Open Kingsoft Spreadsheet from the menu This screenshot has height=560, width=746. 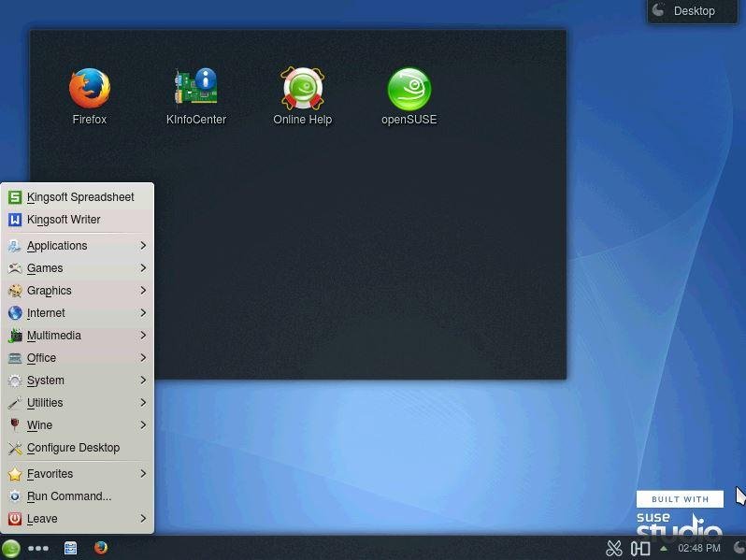[77, 197]
